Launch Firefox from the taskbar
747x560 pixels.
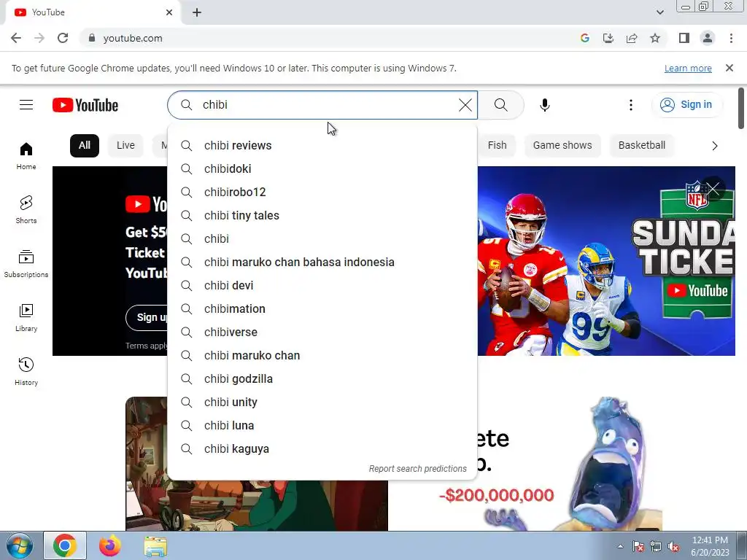click(110, 545)
